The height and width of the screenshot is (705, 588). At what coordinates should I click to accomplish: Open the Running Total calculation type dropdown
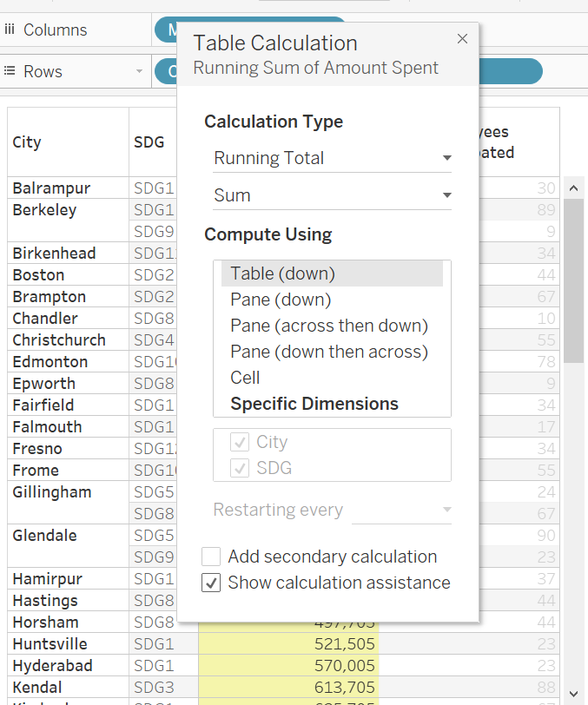coord(332,158)
